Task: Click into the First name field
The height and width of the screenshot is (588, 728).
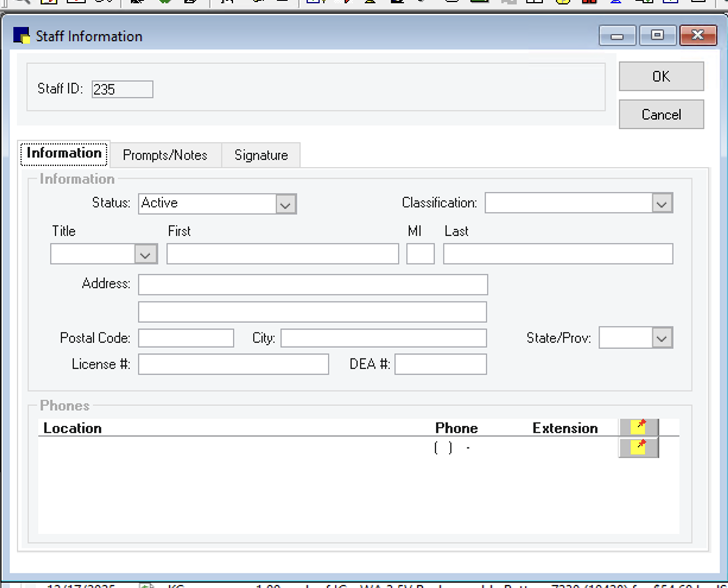Action: tap(283, 254)
